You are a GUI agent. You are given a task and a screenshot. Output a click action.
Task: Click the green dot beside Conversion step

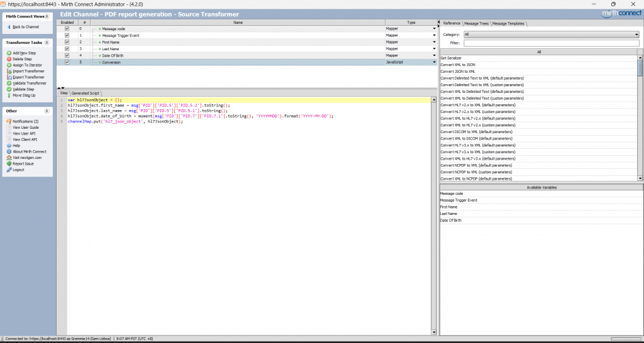click(100, 62)
